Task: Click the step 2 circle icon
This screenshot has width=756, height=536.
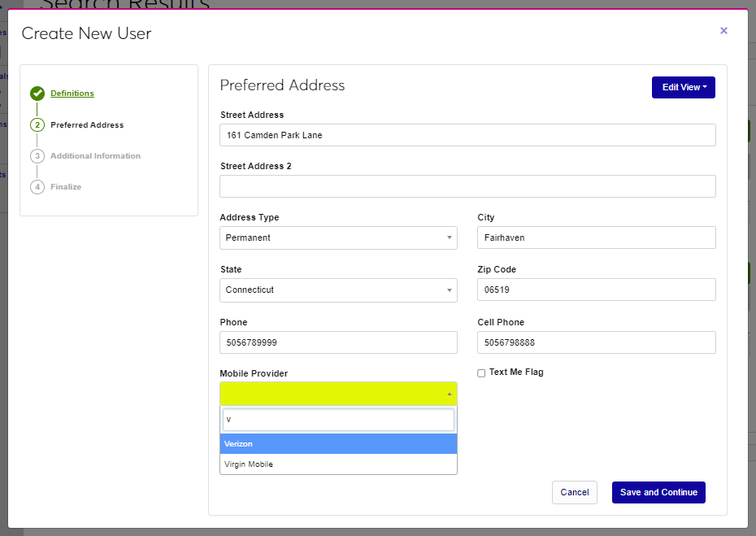Action: point(37,125)
